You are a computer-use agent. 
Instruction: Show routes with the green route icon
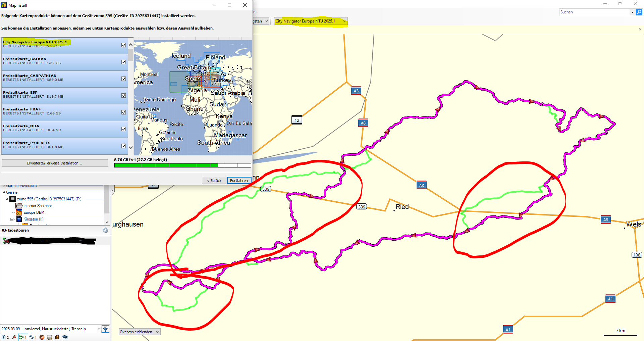(22, 337)
